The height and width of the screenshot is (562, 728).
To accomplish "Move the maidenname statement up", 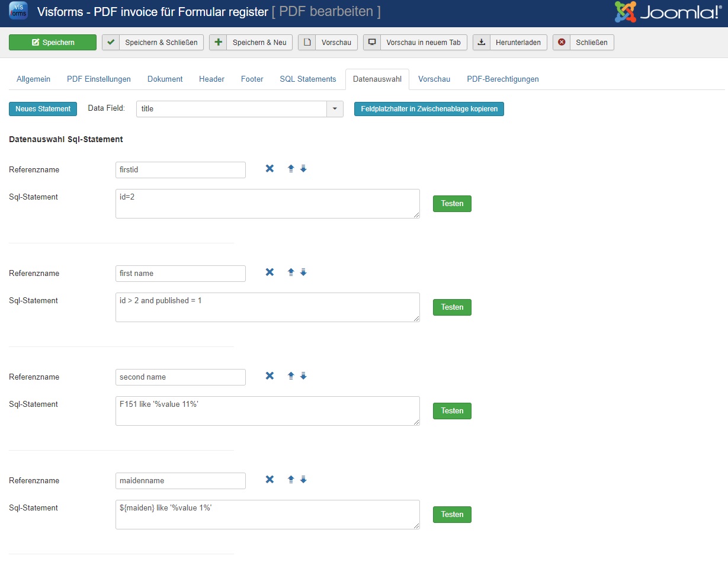I will point(291,480).
